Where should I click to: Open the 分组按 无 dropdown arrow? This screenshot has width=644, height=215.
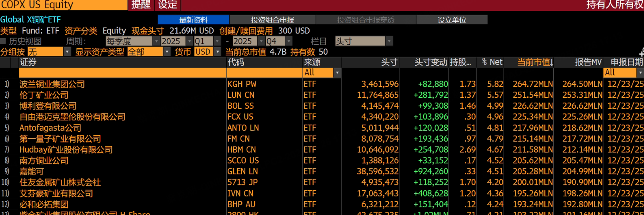67,52
